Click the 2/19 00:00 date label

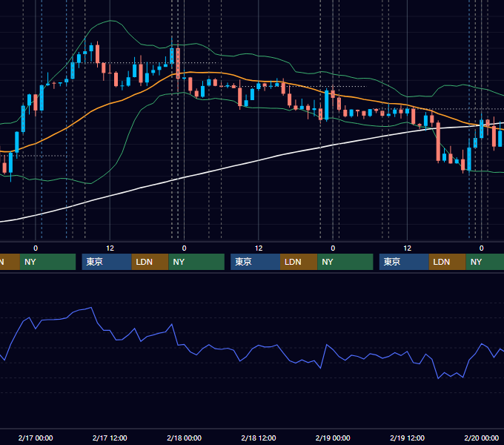(x=333, y=438)
